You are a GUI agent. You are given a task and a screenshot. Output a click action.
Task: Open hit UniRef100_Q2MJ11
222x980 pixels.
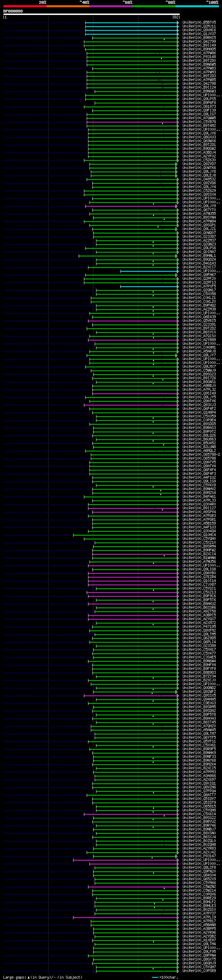pyautogui.click(x=199, y=26)
